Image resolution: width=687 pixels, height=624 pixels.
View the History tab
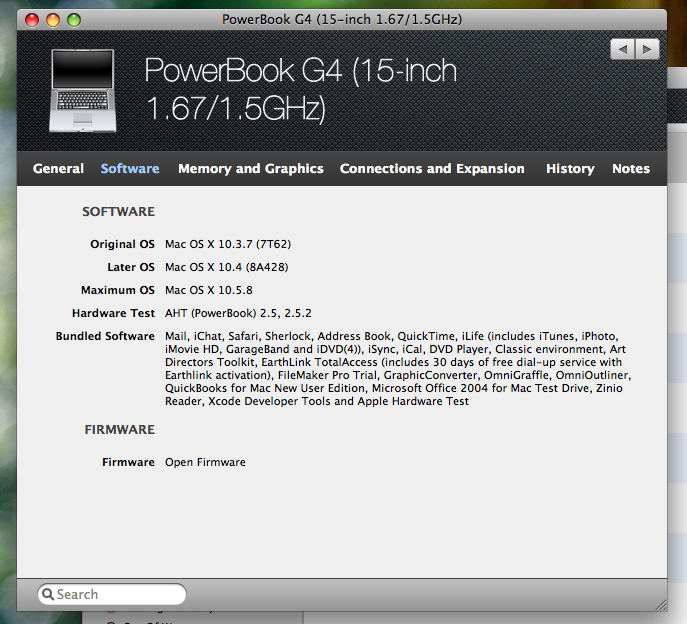(570, 169)
